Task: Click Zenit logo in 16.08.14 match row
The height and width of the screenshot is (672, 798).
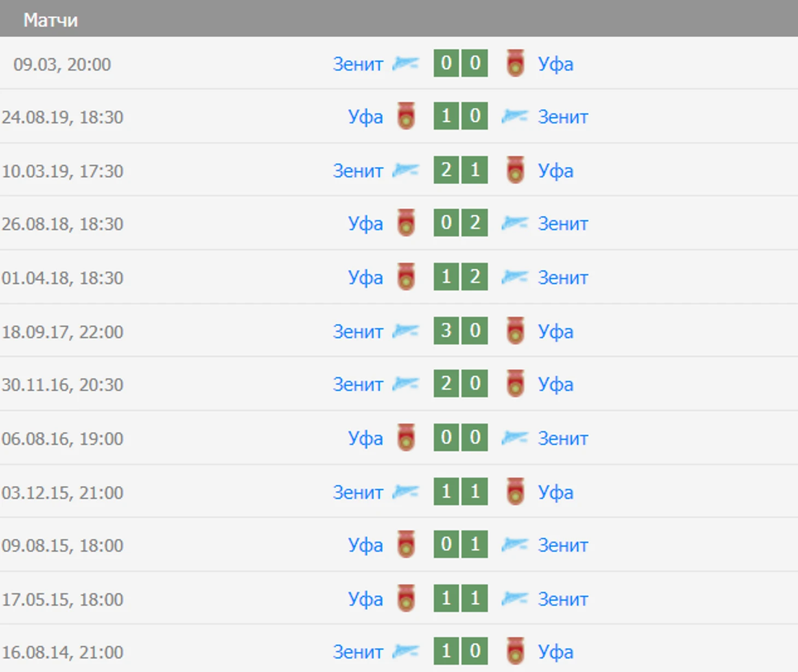Action: 406,652
